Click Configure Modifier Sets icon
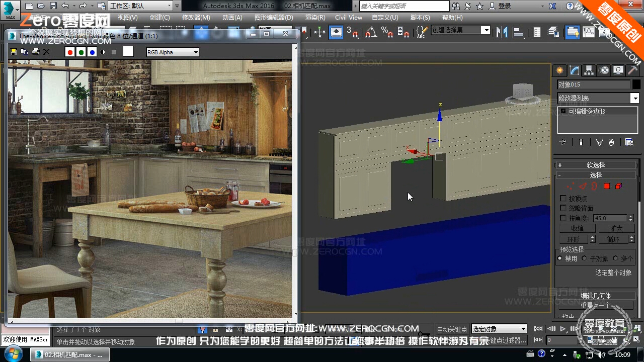This screenshot has width=644, height=362. (x=629, y=142)
